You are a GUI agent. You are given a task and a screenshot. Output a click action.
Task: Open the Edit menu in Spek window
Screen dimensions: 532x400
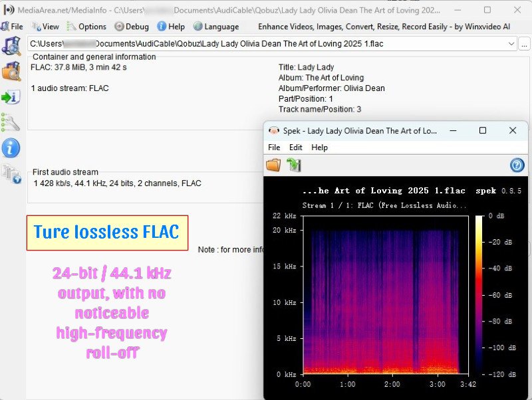pos(295,148)
